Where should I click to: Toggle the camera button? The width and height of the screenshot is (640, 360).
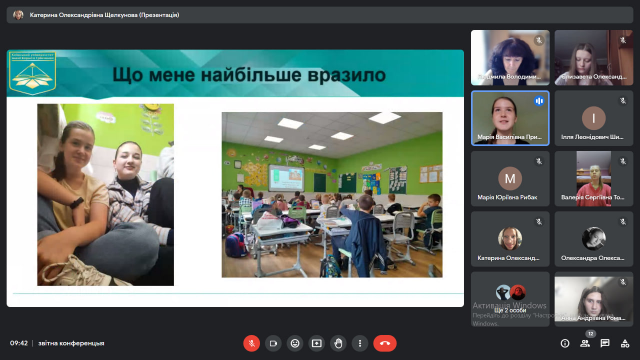273,343
